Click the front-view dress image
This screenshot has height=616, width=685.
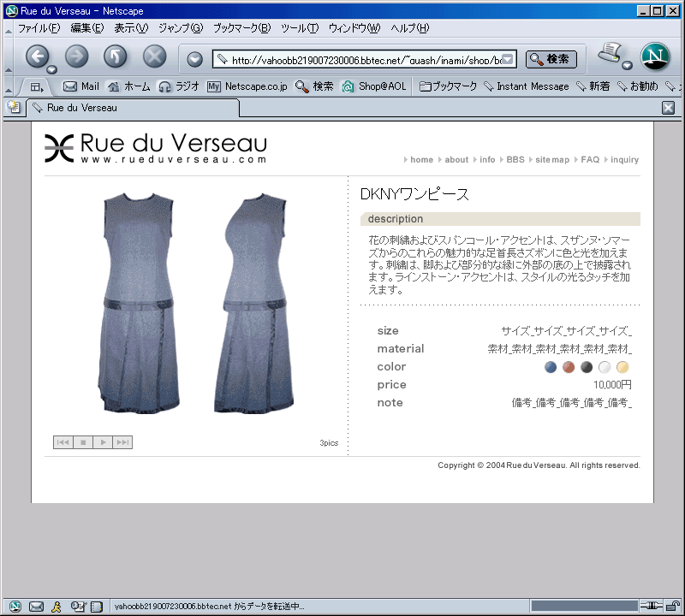tap(139, 303)
